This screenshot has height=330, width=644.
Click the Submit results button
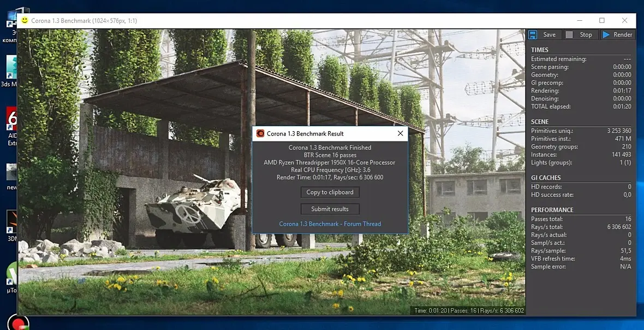(x=330, y=209)
